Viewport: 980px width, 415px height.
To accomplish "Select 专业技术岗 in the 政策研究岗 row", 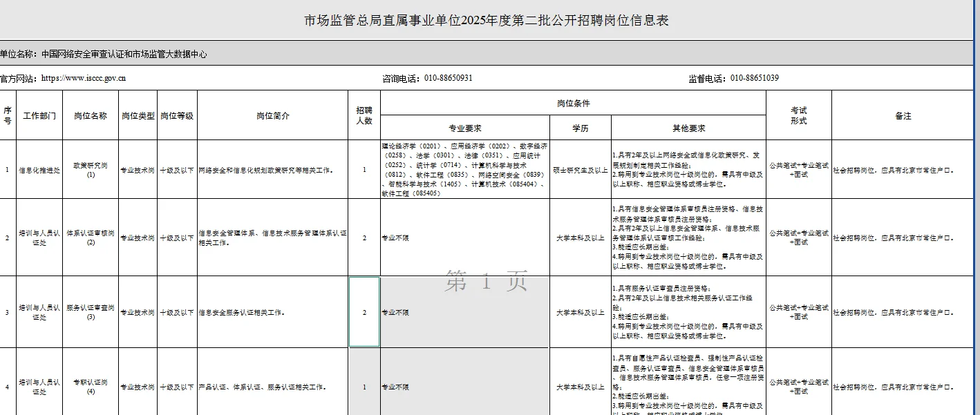I will [138, 169].
